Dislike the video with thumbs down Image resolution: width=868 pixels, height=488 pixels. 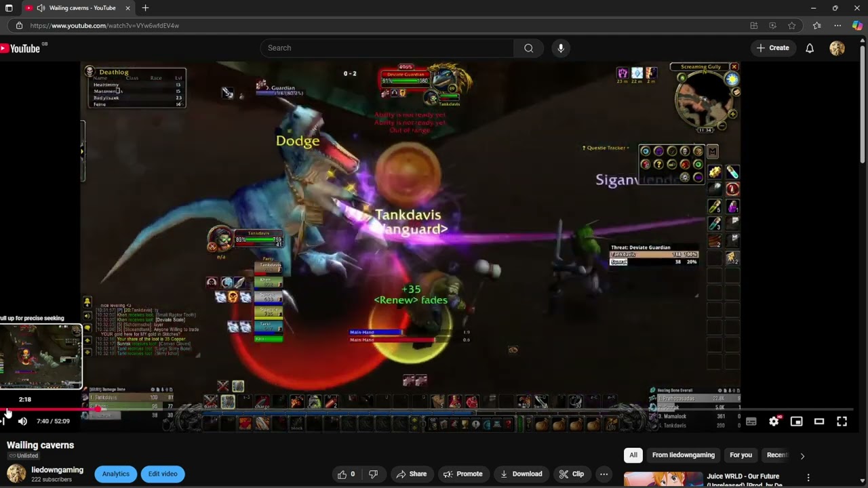pos(373,474)
